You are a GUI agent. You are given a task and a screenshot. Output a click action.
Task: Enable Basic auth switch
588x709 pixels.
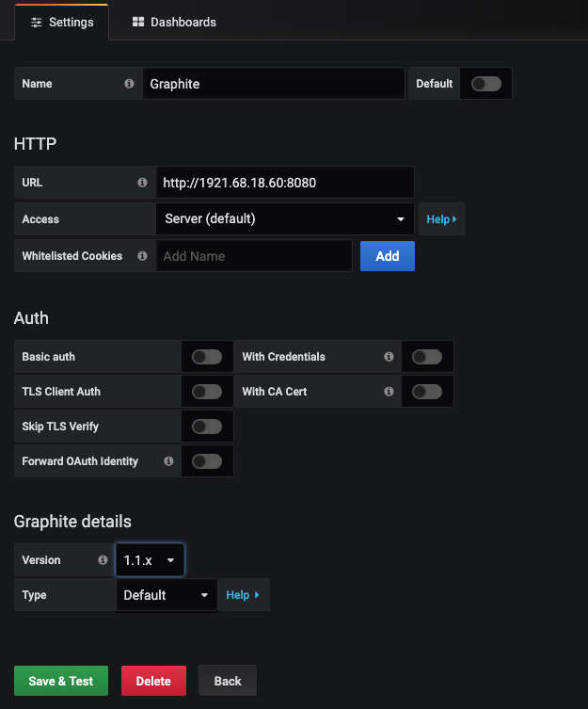[x=207, y=357]
